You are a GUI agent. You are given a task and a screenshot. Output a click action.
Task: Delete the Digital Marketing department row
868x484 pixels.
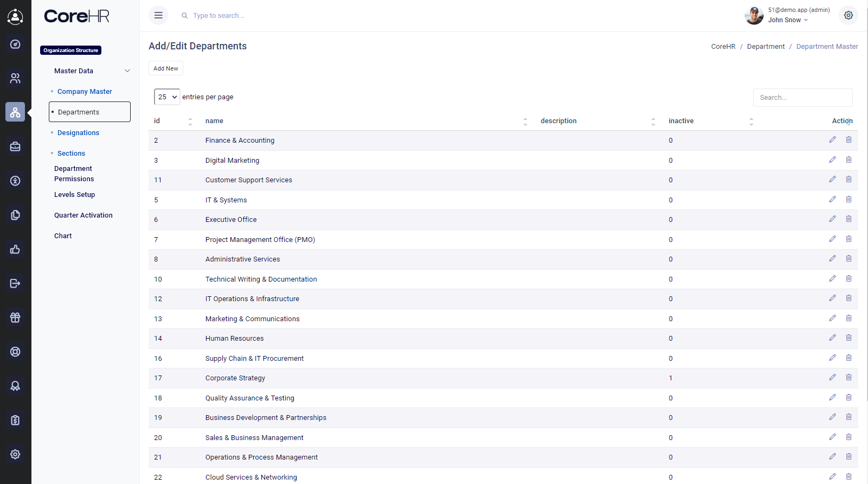click(x=848, y=160)
